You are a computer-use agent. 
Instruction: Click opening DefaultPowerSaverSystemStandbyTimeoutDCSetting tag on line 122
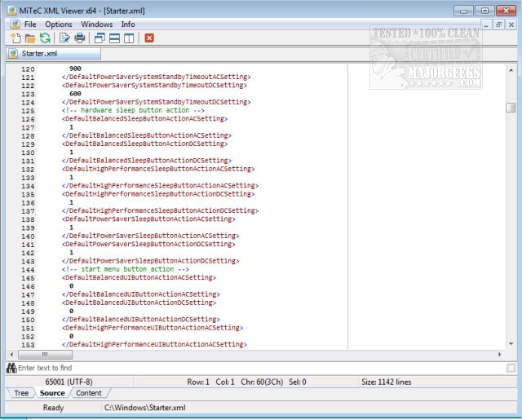click(x=154, y=85)
